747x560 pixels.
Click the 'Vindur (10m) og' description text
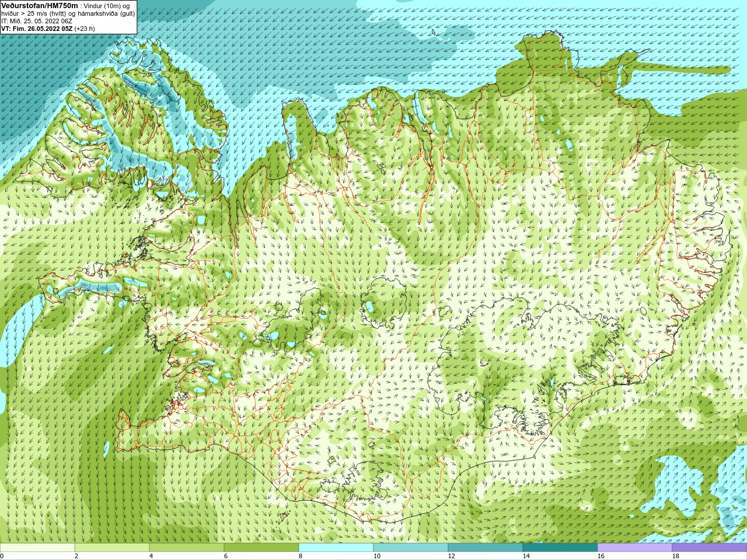tap(107, 6)
